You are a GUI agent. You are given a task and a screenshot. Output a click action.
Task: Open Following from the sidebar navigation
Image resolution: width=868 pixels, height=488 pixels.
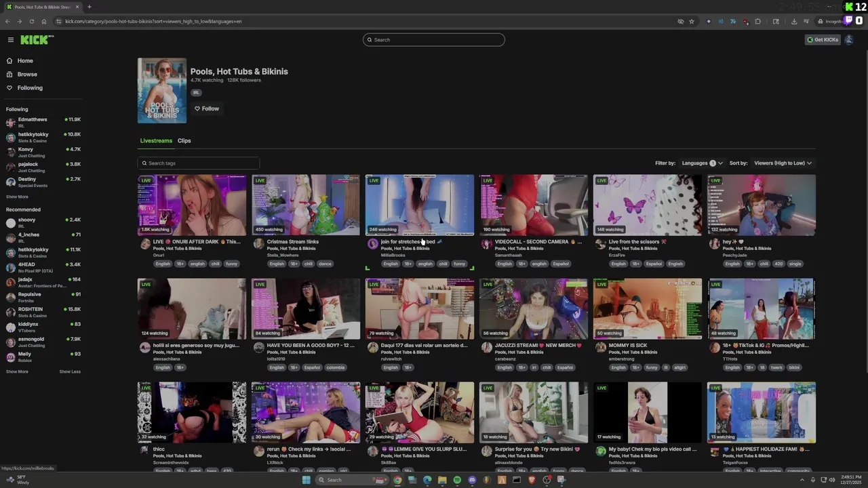click(x=30, y=88)
